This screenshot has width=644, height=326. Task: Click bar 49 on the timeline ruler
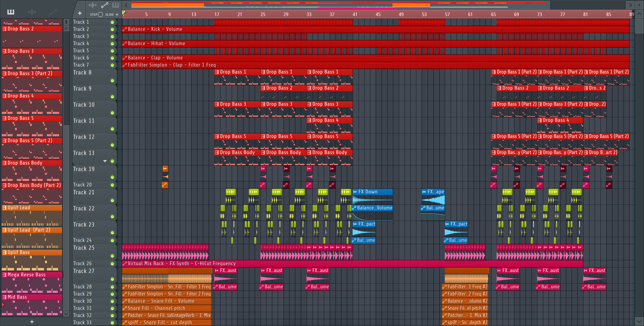point(401,15)
